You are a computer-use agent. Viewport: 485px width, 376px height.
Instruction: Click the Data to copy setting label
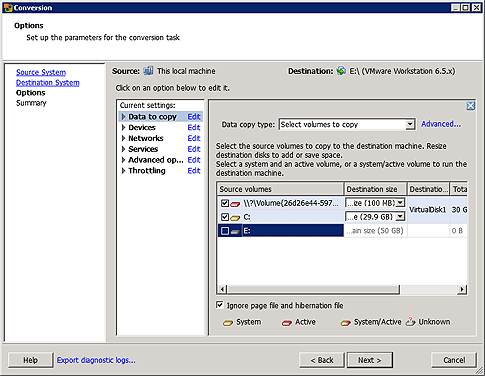(153, 117)
